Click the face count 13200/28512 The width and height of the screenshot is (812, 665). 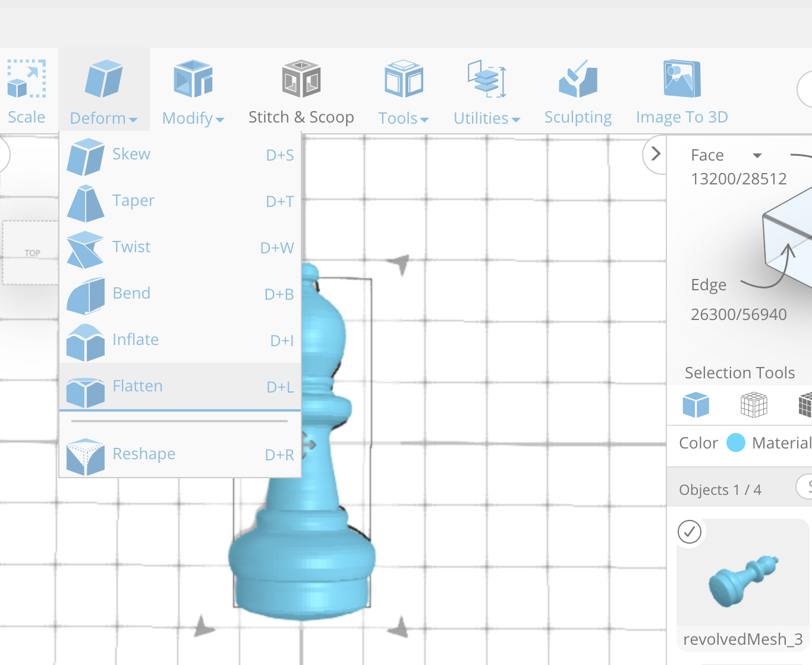pyautogui.click(x=739, y=179)
